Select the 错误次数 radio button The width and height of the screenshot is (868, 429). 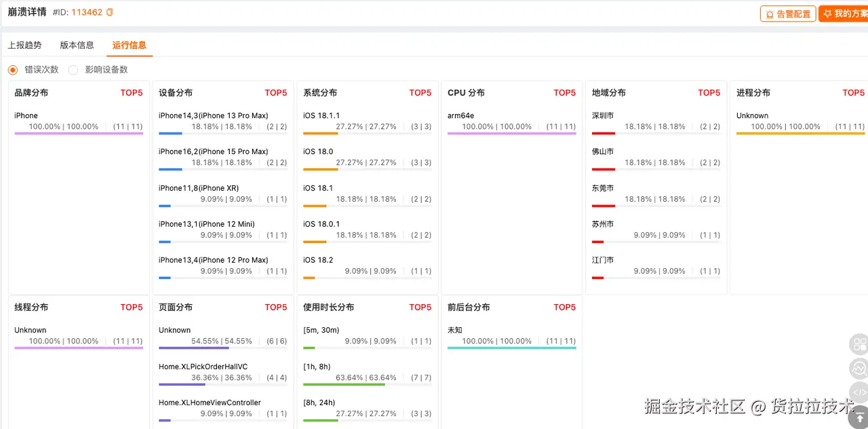coord(13,70)
